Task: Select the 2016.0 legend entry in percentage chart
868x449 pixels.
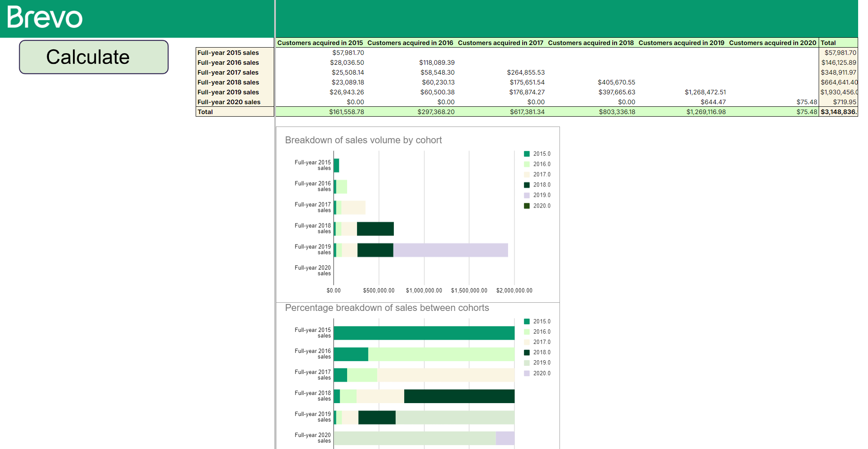Action: (537, 332)
